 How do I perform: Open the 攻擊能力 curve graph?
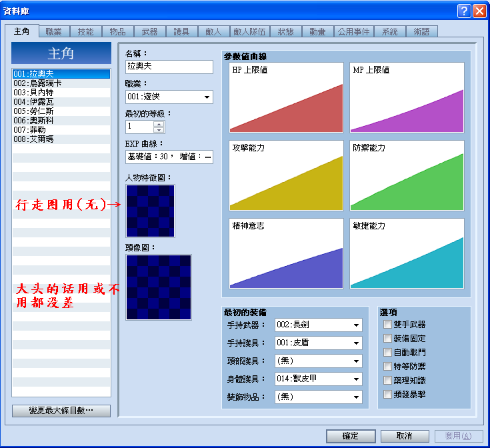(x=286, y=175)
